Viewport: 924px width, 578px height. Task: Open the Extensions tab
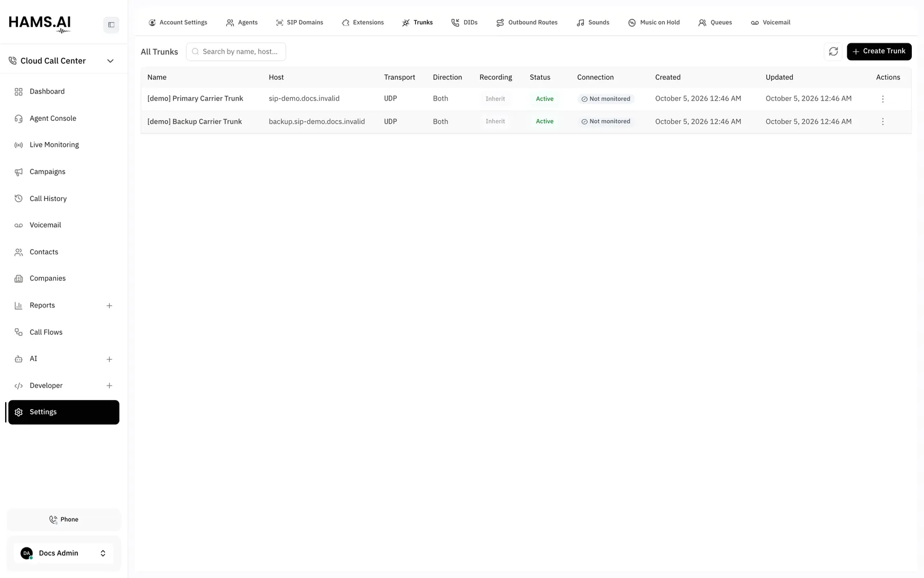coord(363,23)
